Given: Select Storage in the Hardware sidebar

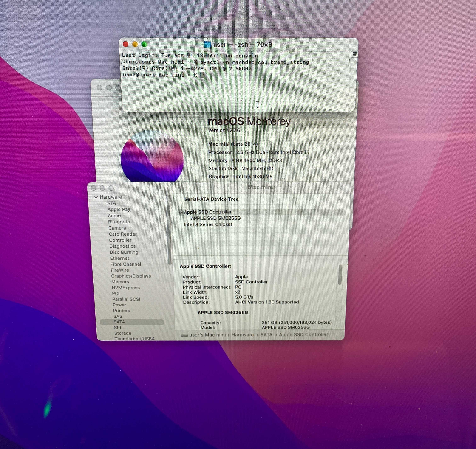Looking at the screenshot, I should pos(123,333).
